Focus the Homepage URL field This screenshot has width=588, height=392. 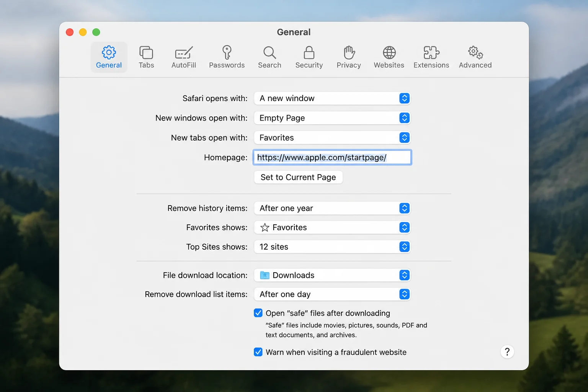tap(332, 157)
